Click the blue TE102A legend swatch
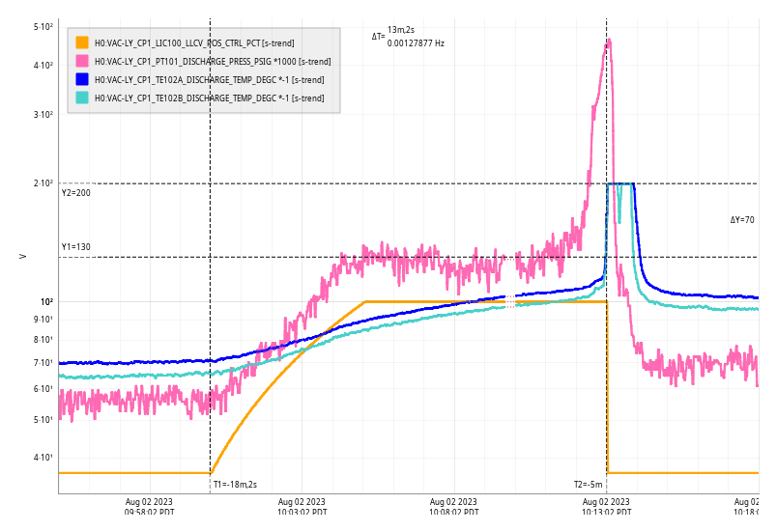 tap(82, 79)
